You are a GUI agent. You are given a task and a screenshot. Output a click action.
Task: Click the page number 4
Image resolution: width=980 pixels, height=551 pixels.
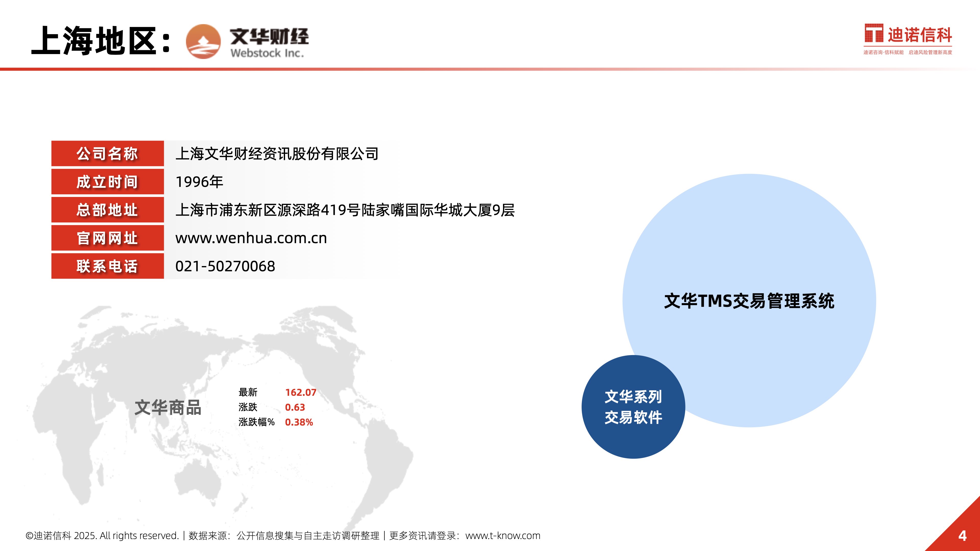coord(962,536)
